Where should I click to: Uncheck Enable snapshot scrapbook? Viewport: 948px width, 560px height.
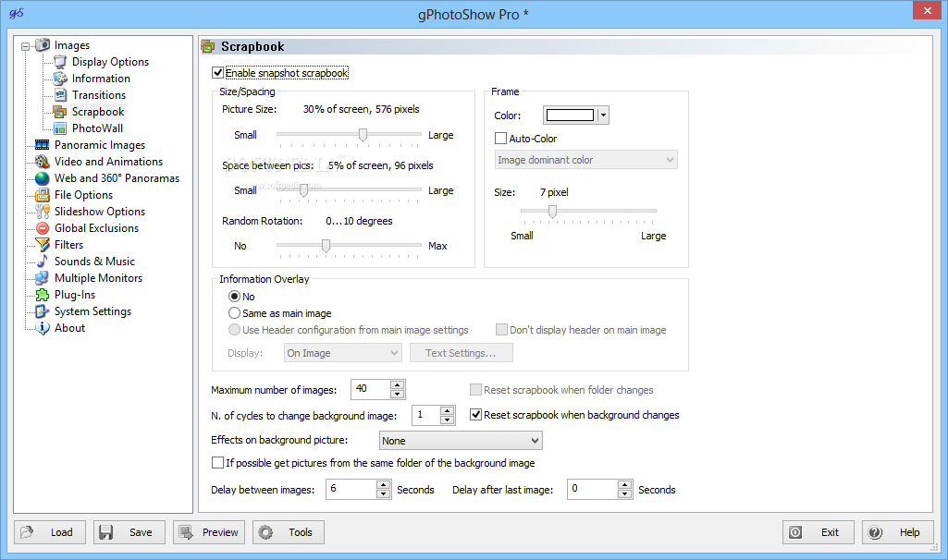point(217,72)
